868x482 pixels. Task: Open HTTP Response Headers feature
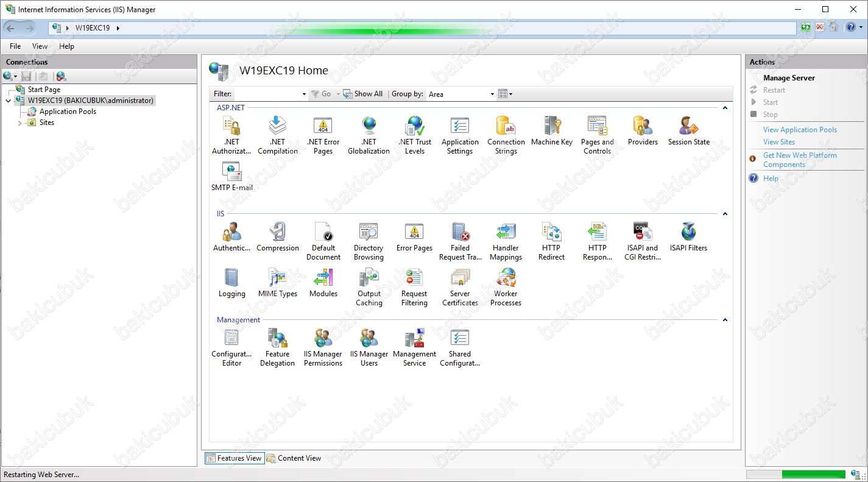(598, 241)
